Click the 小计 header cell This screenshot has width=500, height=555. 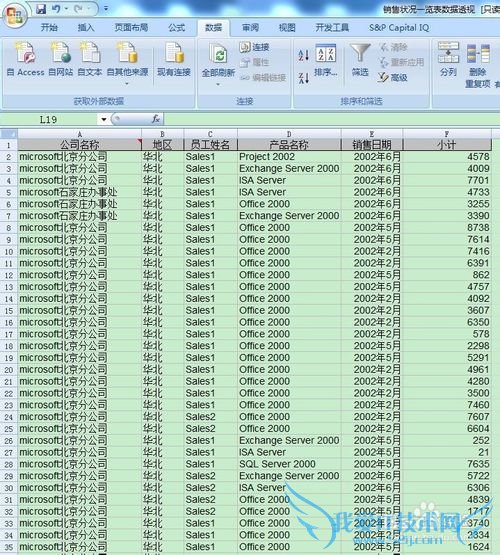(x=447, y=145)
